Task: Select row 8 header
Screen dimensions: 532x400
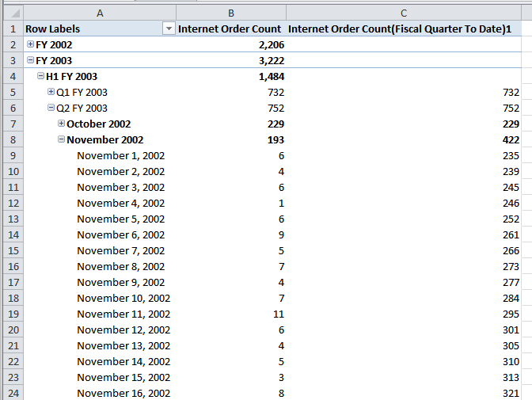Action: point(11,139)
